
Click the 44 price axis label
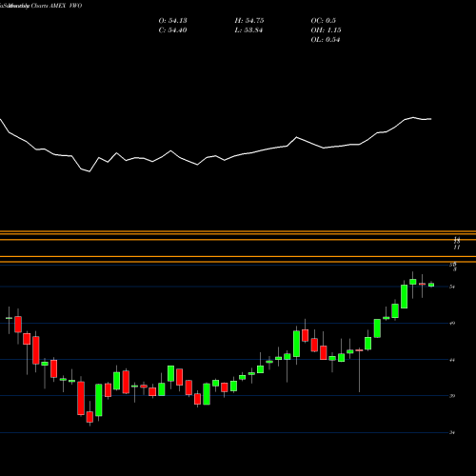452,360
